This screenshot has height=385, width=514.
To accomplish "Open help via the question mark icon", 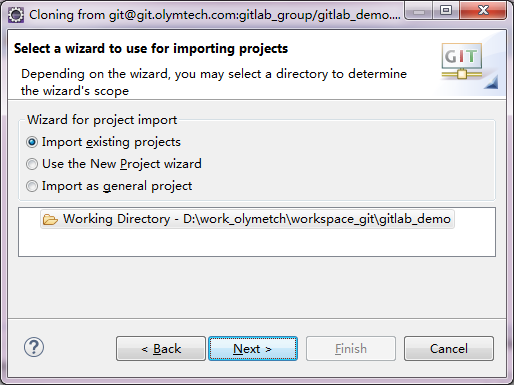I will pyautogui.click(x=34, y=347).
